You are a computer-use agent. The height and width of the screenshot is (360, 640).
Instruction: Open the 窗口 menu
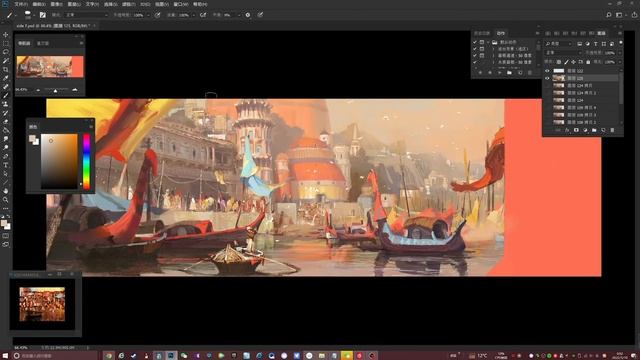(181, 4)
